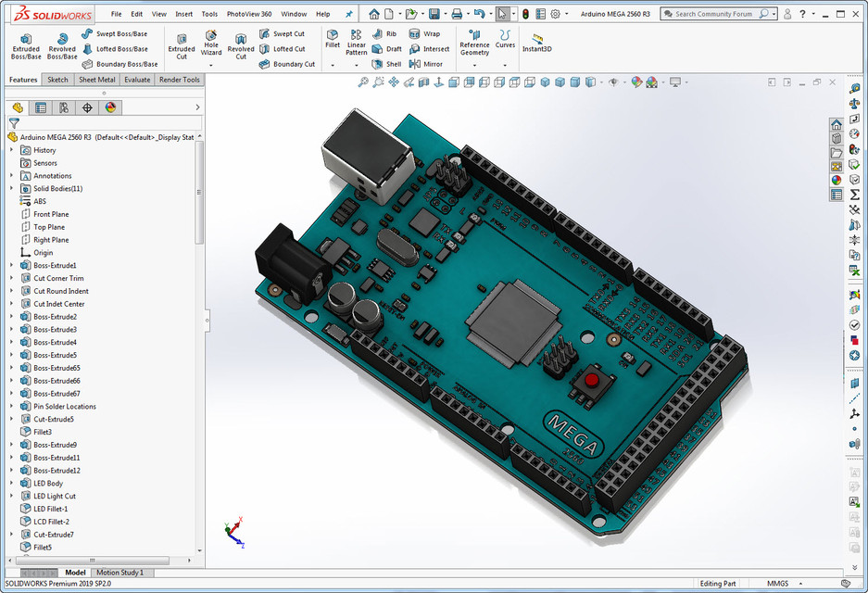This screenshot has height=593, width=868.
Task: Select the DimXpertManager tab icon
Action: [x=90, y=107]
